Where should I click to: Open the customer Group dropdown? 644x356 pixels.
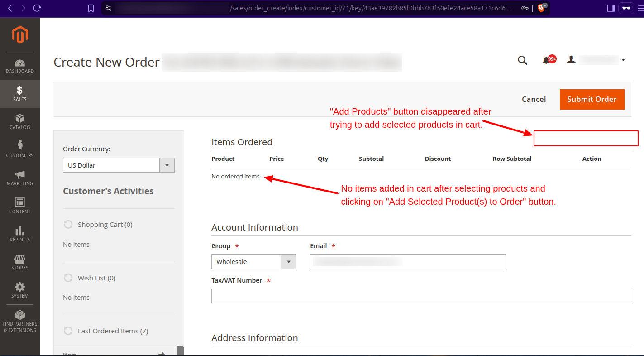coord(253,262)
